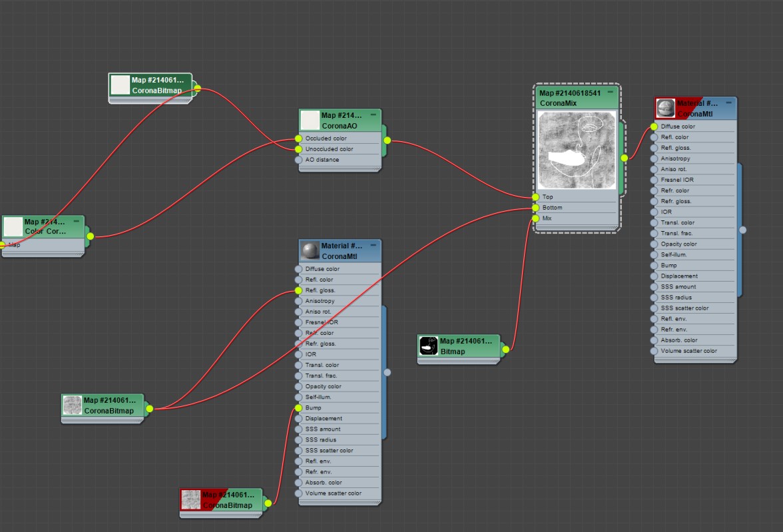Click the Bump input socket on center CoronaMtl
The image size is (783, 532).
(298, 407)
